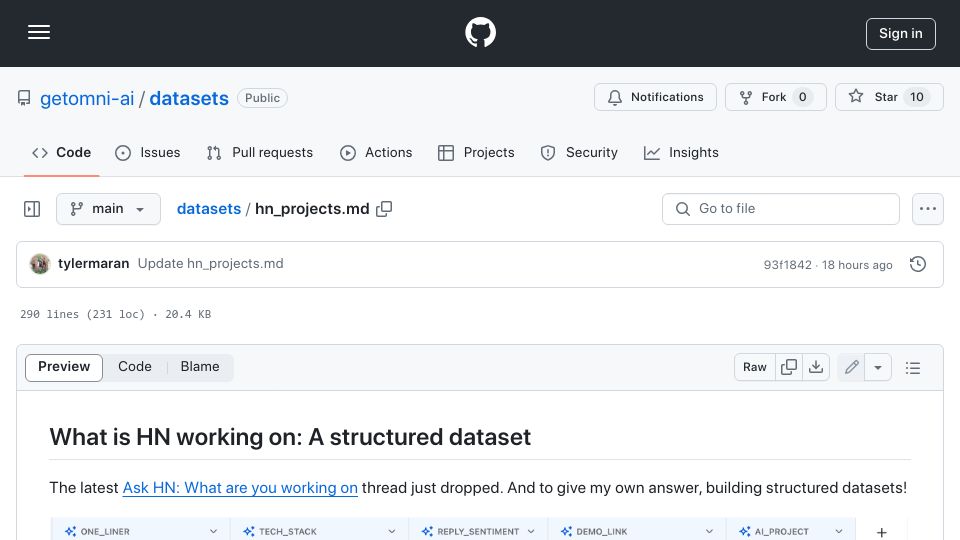Expand the ONE_LINER column dropdown
960x540 pixels.
[213, 531]
